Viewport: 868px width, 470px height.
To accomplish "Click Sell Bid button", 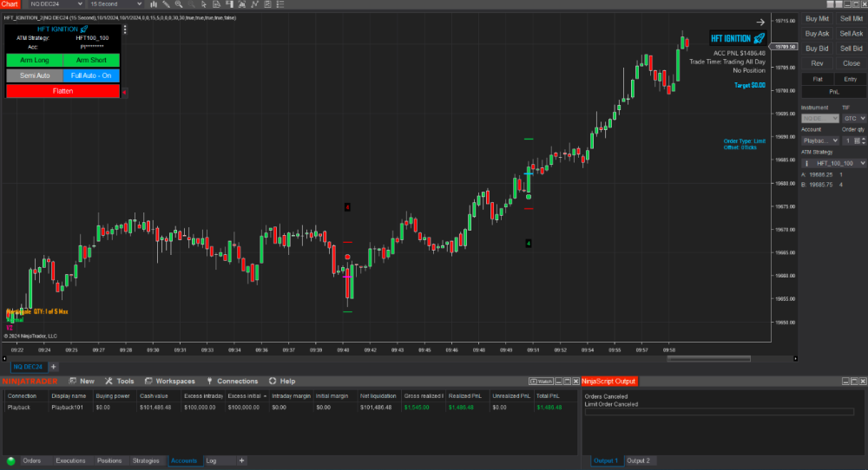I will tap(852, 49).
